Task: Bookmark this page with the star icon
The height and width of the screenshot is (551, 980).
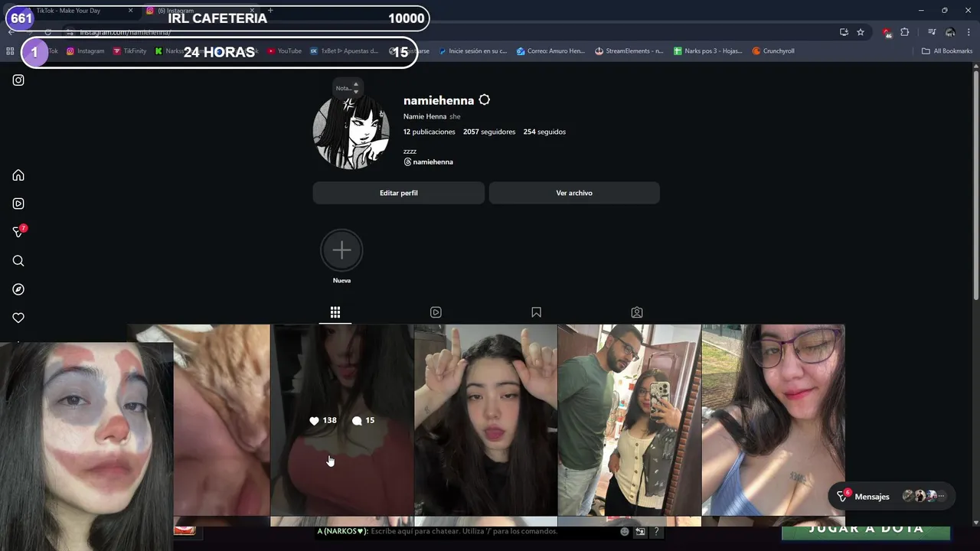Action: [x=861, y=32]
